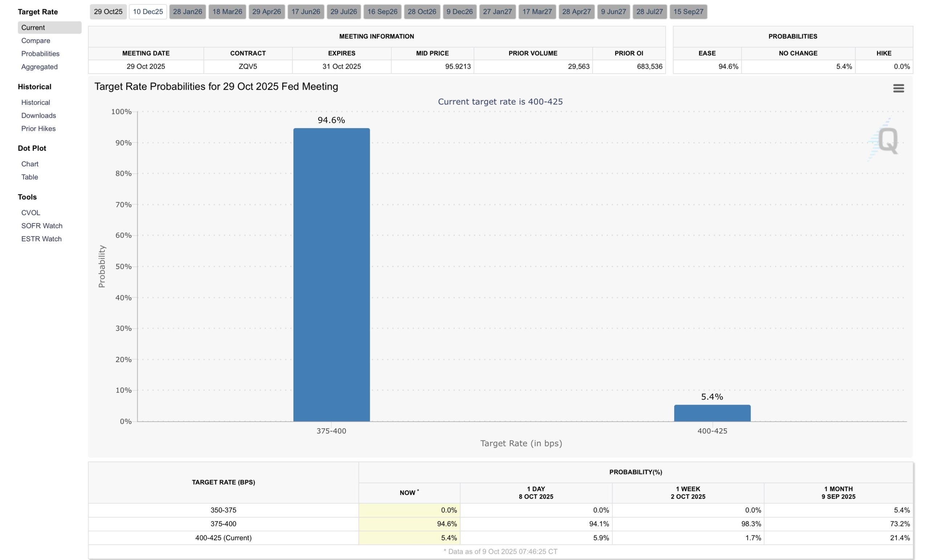
Task: Open Compare in the Target Rate section
Action: tap(36, 41)
